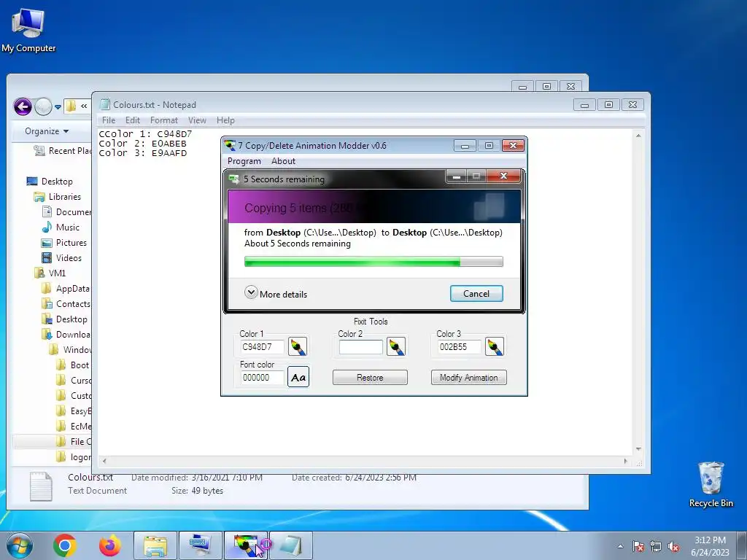Open Notepad File menu
Screen dimensions: 747x560
109,120
